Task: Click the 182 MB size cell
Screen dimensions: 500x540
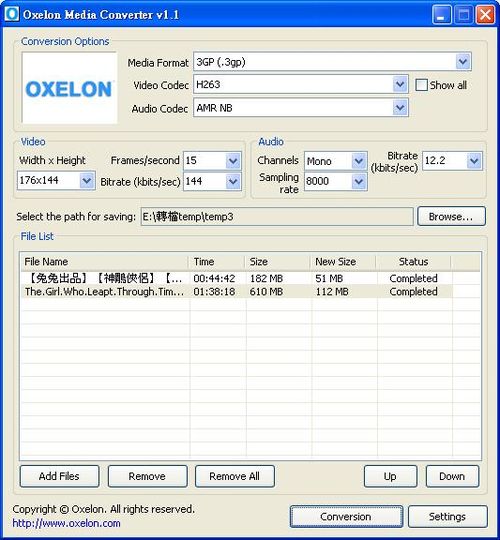Action: [267, 278]
